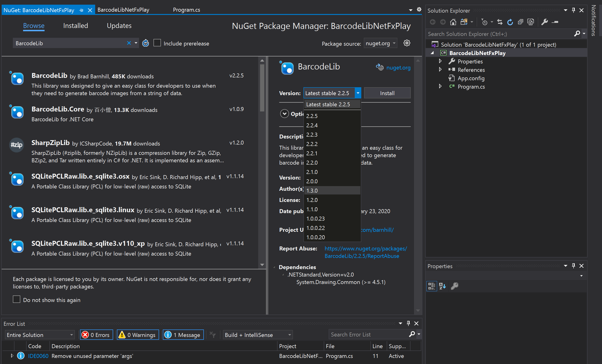Switch to the Updates tab
The width and height of the screenshot is (602, 364).
[x=119, y=25]
